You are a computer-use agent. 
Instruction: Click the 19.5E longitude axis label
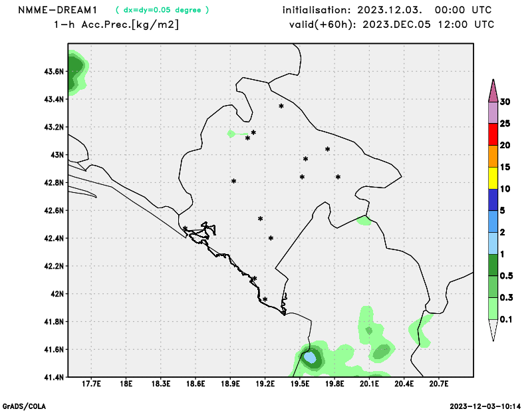pyautogui.click(x=300, y=384)
